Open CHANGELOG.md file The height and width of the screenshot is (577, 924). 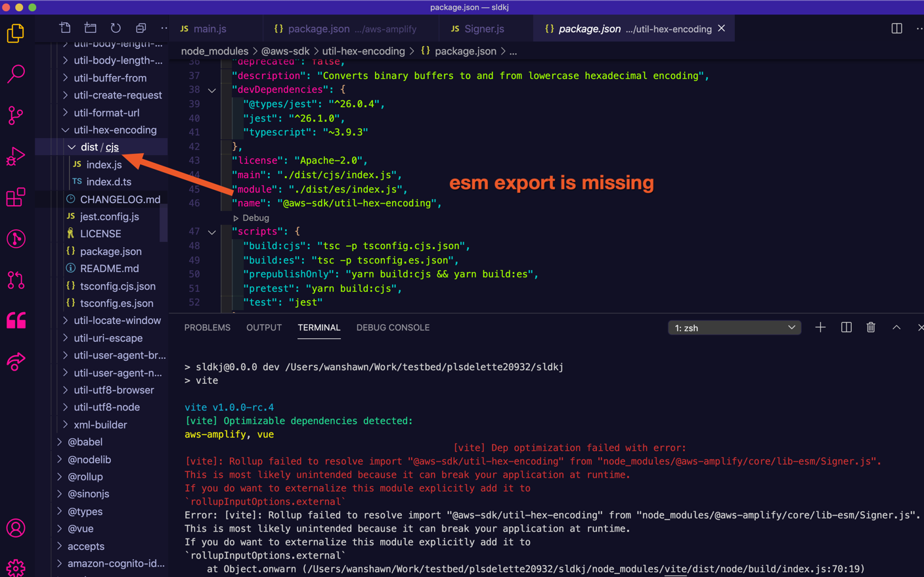102,199
